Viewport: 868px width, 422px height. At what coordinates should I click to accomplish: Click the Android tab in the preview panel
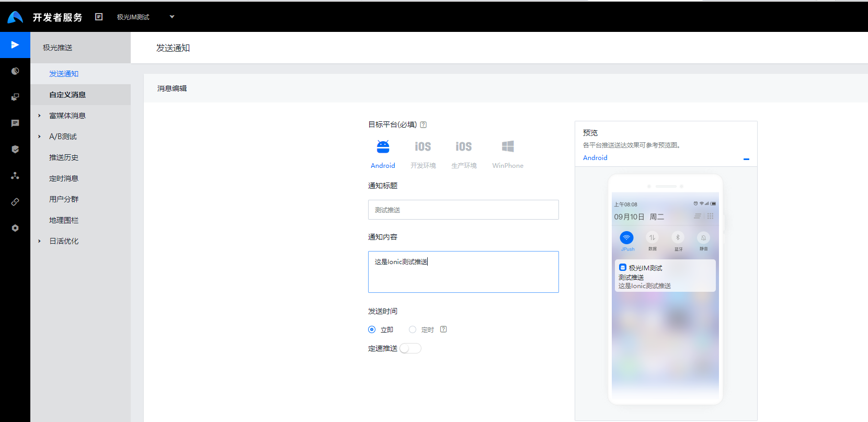(x=595, y=157)
